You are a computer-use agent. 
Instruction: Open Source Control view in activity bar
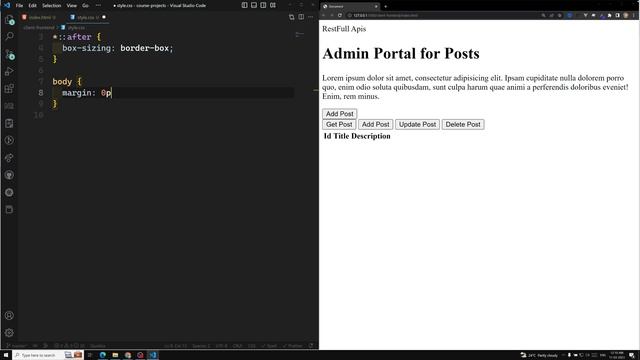click(x=9, y=54)
